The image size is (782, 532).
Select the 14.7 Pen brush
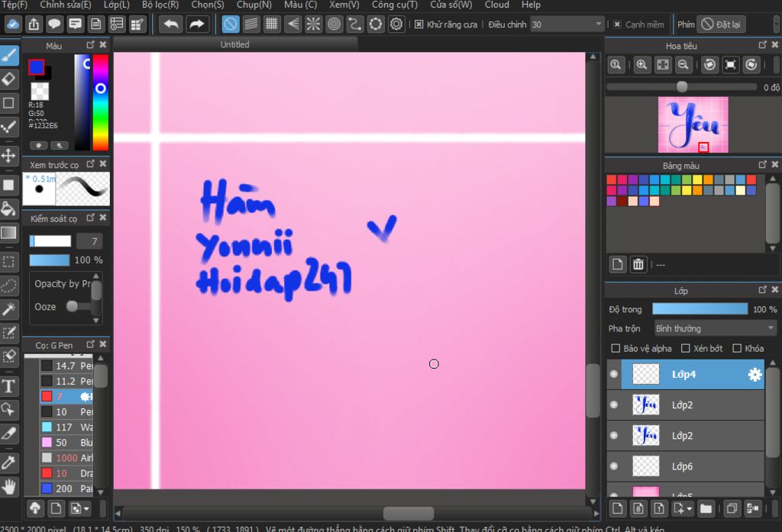[66, 366]
